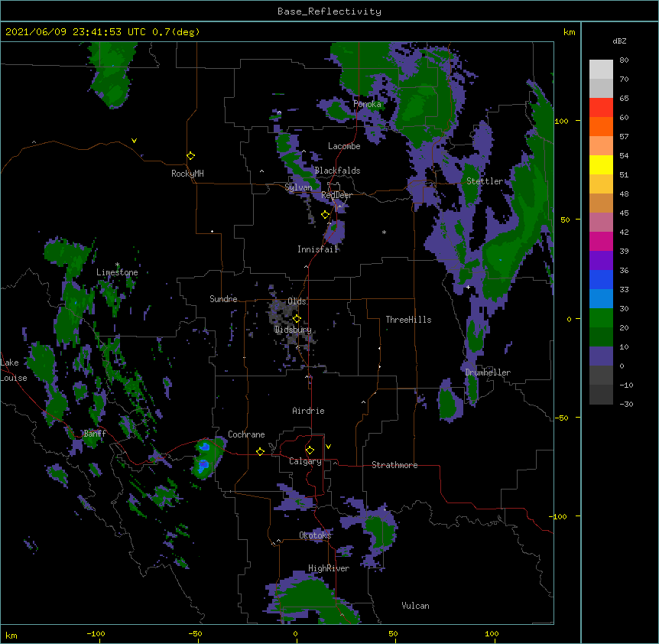Click the Base_Reflectivity title text

point(329,11)
